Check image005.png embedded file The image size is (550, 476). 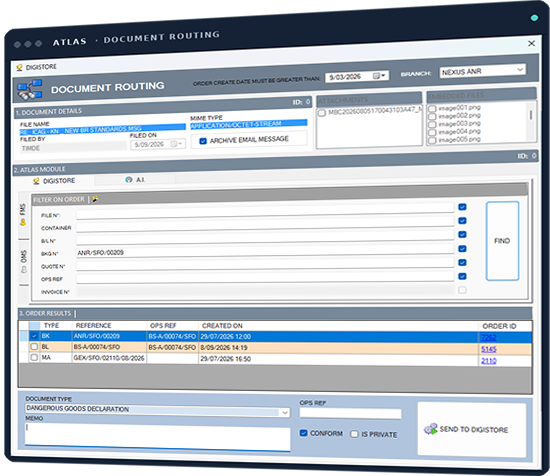[x=432, y=140]
